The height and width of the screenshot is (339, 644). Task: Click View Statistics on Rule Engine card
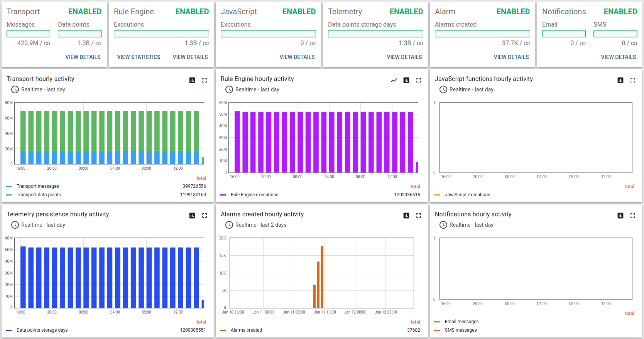tap(139, 57)
